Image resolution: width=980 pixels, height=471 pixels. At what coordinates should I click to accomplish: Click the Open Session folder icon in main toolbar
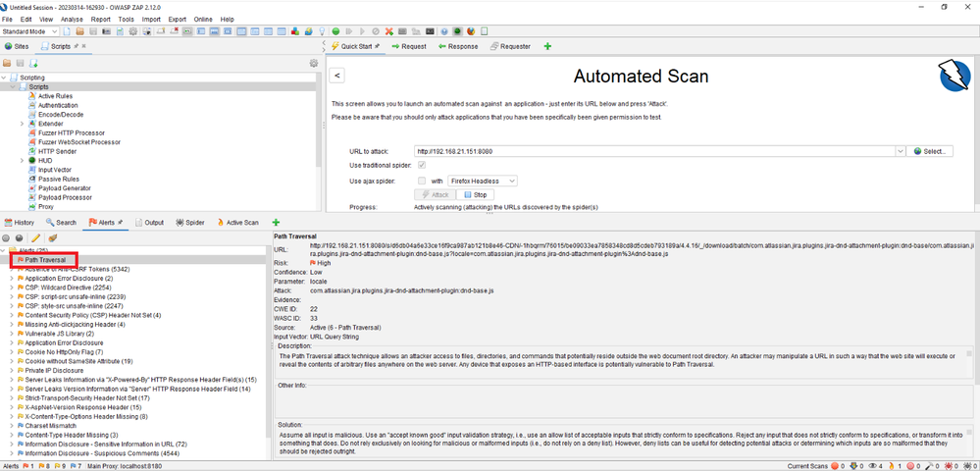coord(80,31)
